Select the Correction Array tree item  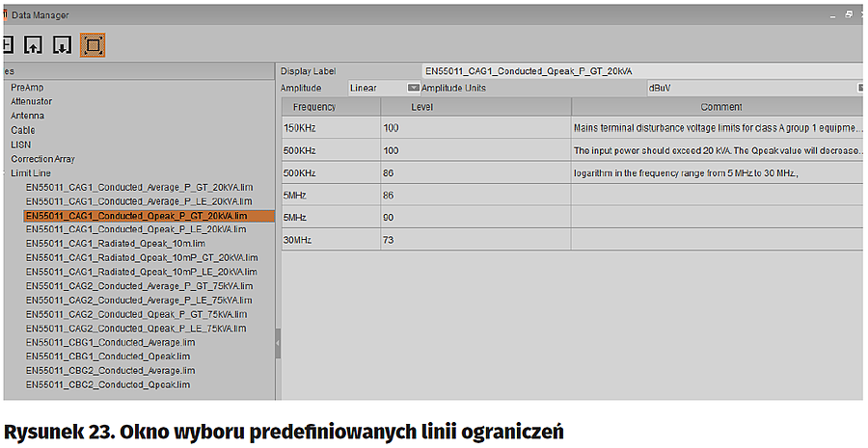(42, 159)
